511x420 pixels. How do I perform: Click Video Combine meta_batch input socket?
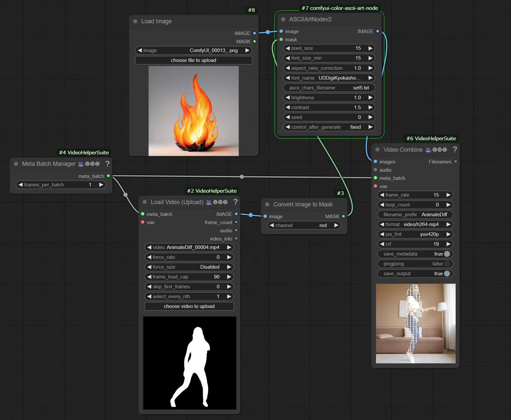(x=375, y=178)
